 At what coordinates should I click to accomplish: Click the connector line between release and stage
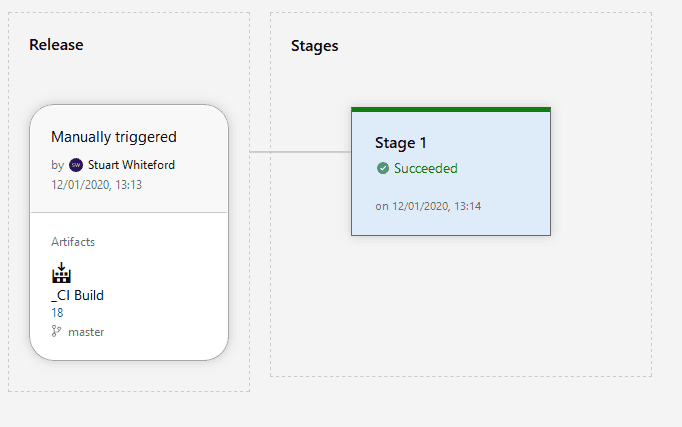coord(300,152)
